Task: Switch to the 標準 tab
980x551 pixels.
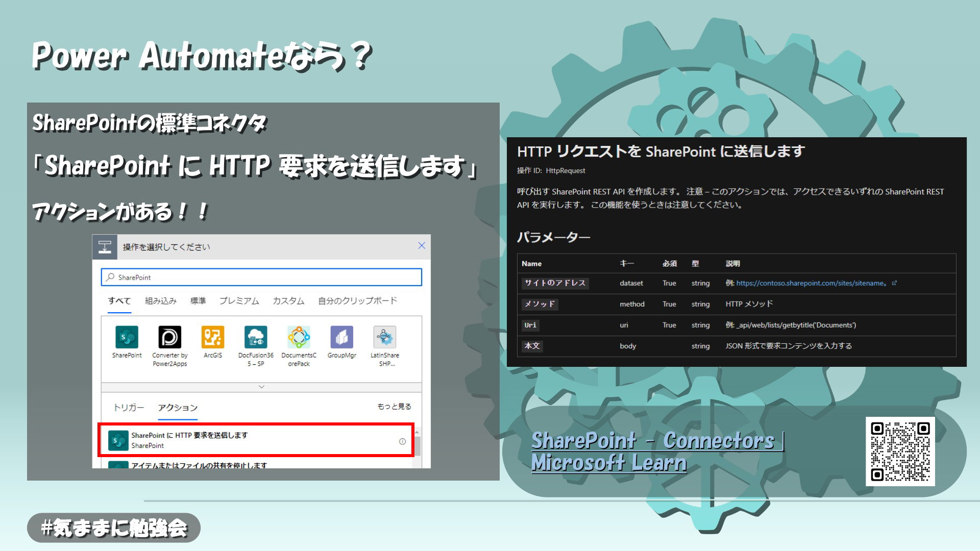Action: click(198, 301)
